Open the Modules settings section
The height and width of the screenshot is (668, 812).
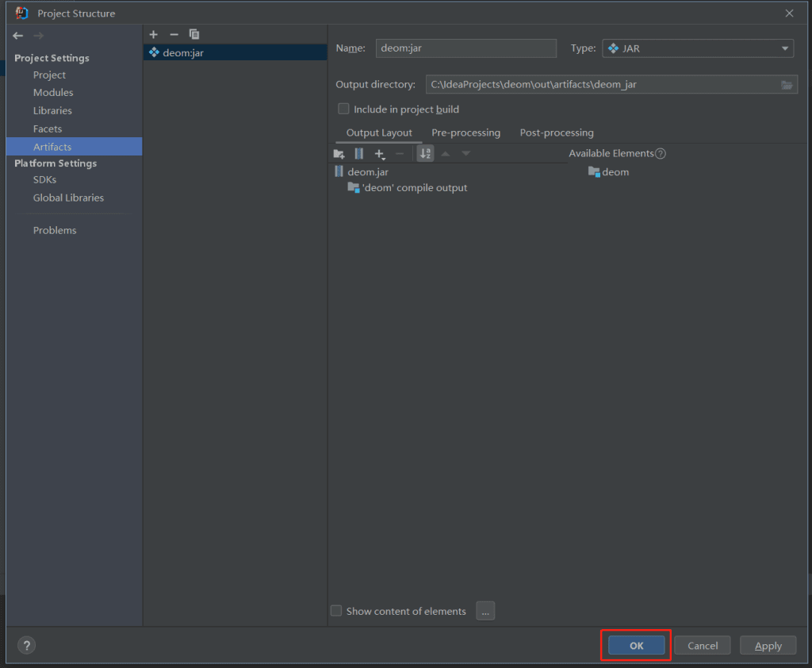click(53, 93)
